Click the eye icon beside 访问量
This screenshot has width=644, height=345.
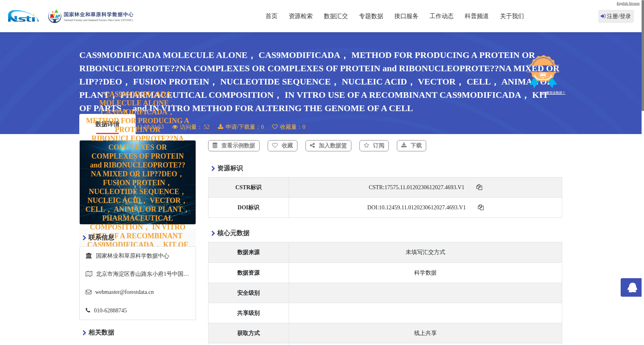pos(175,127)
